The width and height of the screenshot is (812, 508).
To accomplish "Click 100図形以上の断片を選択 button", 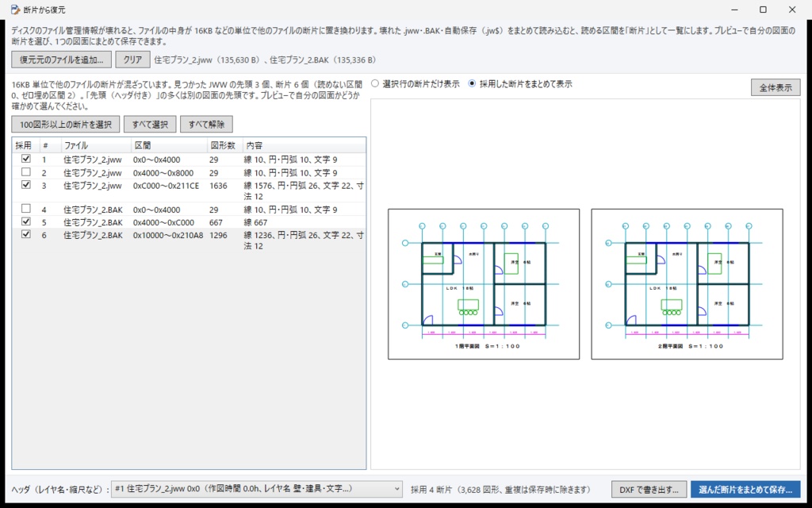I will coord(66,125).
